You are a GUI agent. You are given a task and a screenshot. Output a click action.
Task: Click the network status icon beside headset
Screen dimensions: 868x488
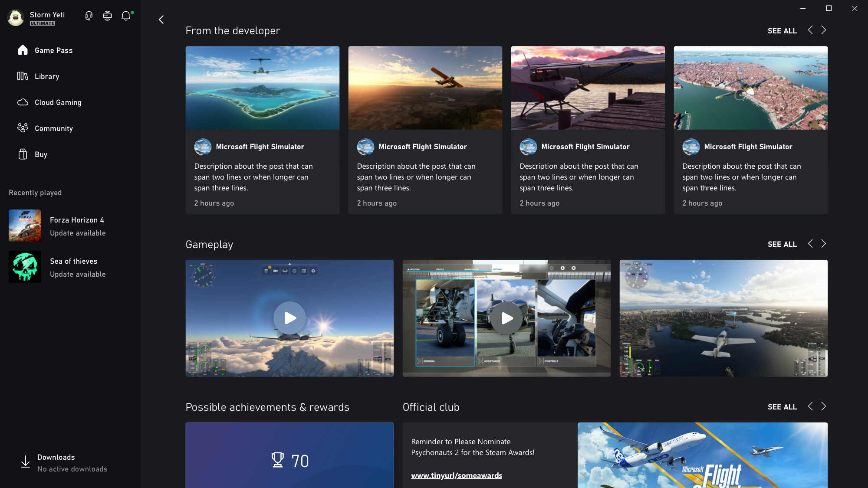(x=107, y=16)
